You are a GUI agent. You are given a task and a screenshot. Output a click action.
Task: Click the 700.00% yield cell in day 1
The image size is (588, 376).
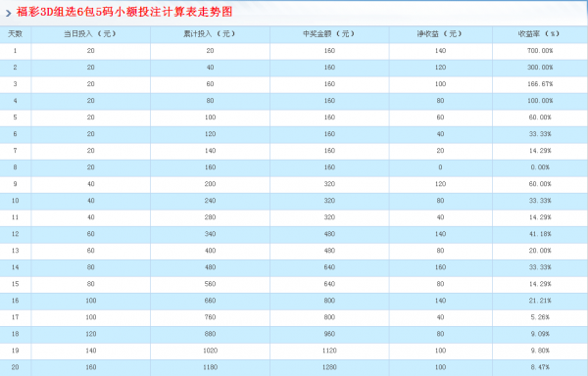click(x=540, y=51)
